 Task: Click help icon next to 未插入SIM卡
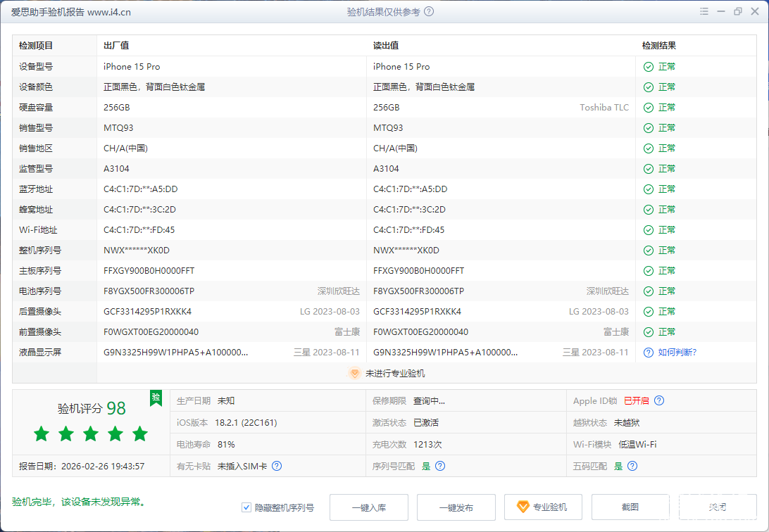click(277, 466)
